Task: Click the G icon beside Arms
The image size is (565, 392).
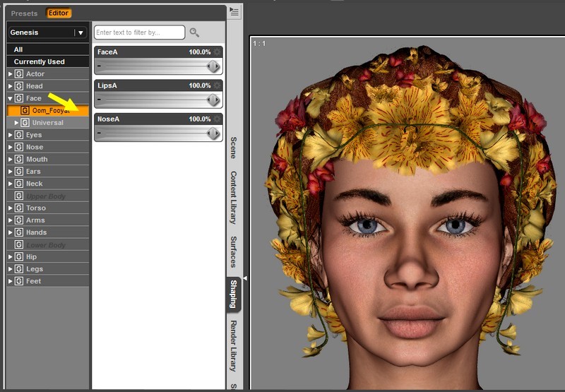Action: coord(19,220)
